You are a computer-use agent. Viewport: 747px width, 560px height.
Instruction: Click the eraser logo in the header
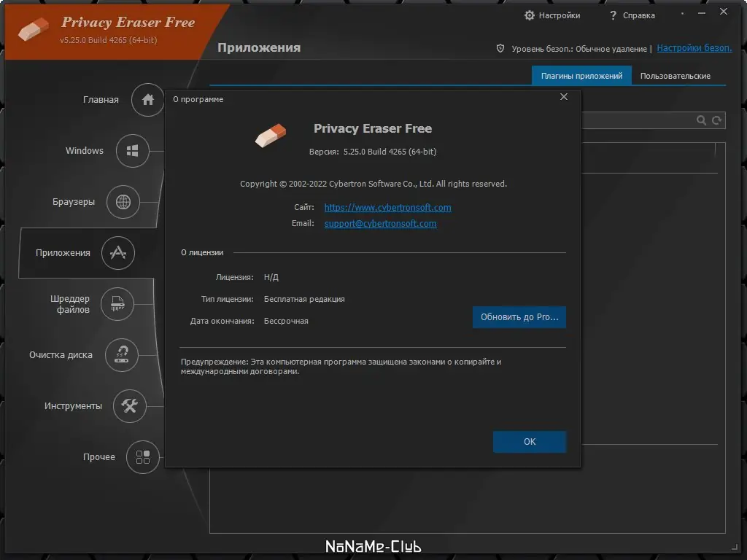pos(34,29)
